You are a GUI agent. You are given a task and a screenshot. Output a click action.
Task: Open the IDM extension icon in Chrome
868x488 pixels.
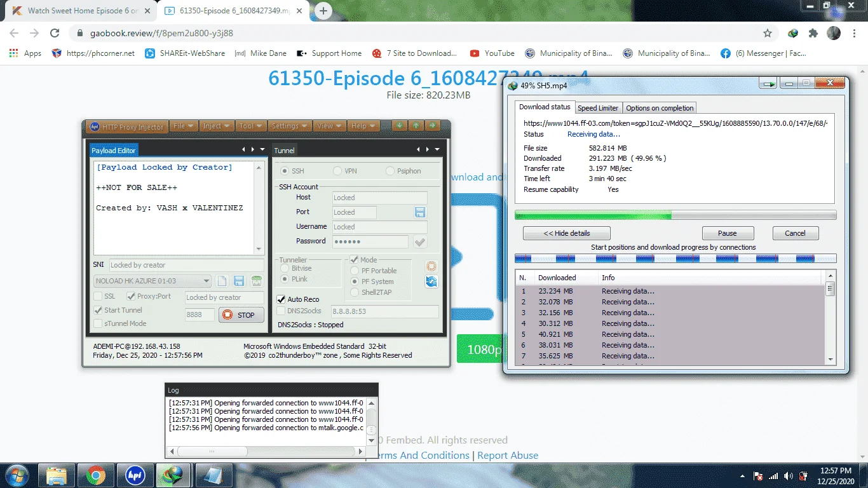click(x=793, y=33)
